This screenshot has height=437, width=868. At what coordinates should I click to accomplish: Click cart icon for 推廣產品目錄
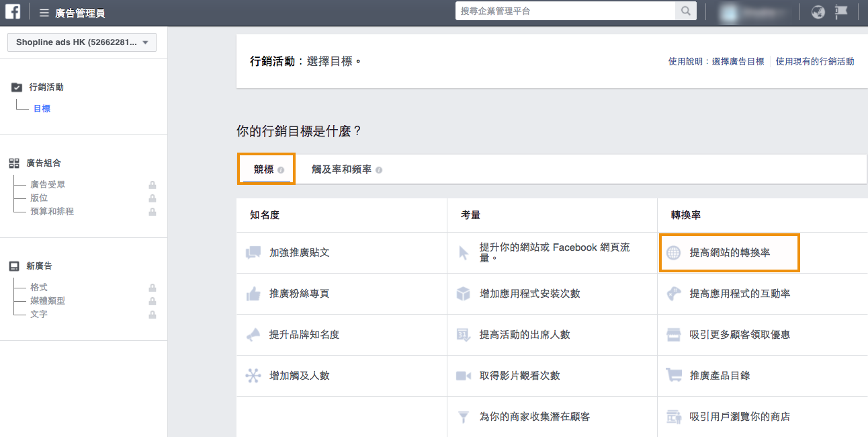(x=674, y=375)
